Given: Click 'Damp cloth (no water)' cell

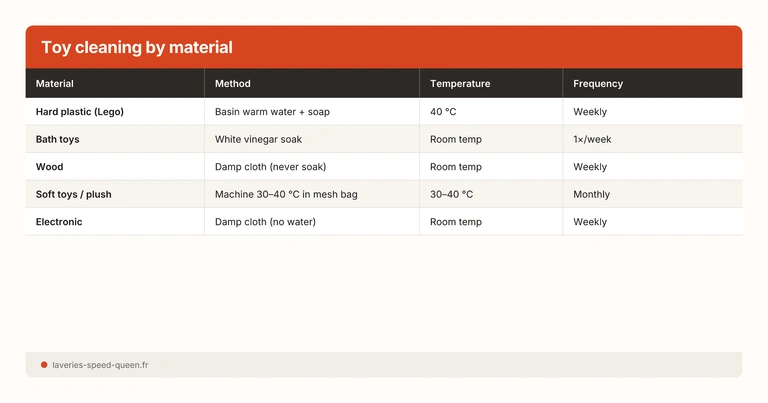Looking at the screenshot, I should tap(265, 222).
